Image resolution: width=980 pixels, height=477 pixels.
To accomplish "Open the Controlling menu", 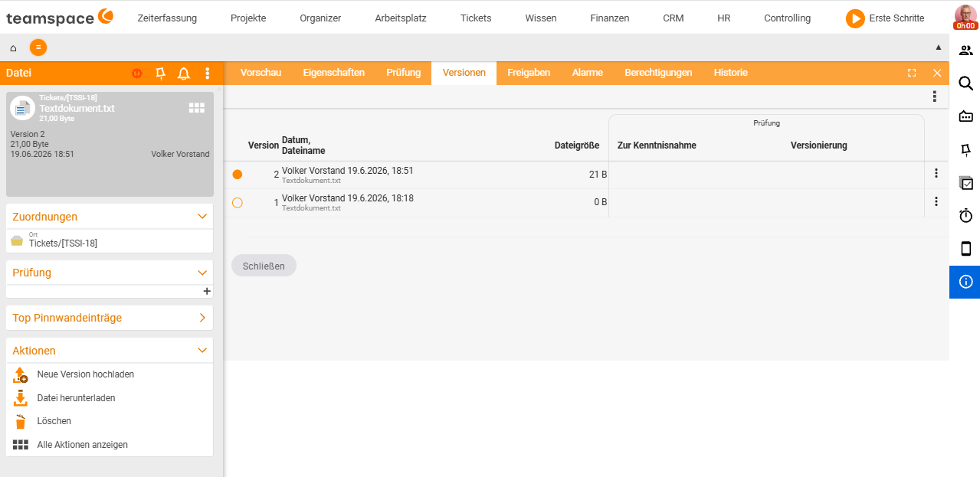I will coord(787,18).
